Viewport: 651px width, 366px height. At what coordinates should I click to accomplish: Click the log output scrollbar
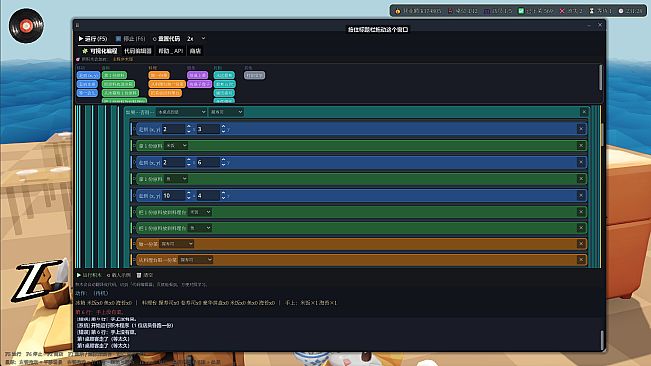[x=602, y=340]
